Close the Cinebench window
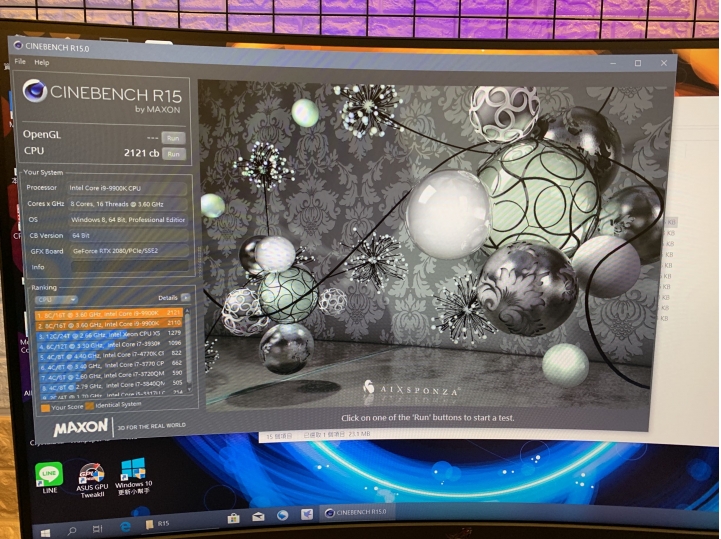This screenshot has width=721, height=539. coord(664,63)
